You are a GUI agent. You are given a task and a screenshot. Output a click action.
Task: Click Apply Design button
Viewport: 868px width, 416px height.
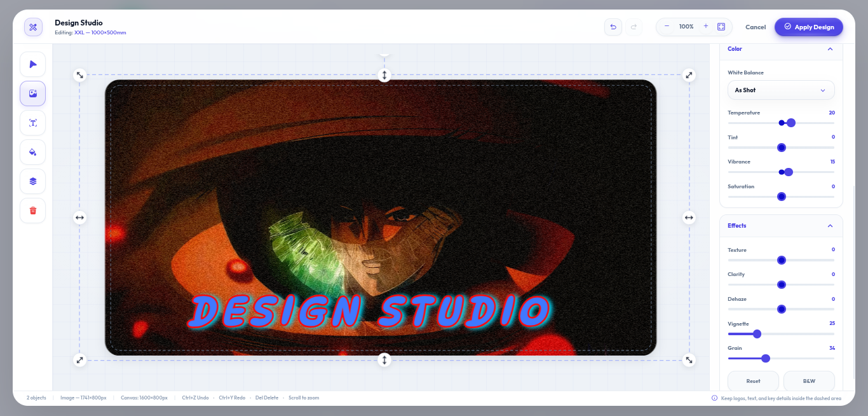click(809, 27)
